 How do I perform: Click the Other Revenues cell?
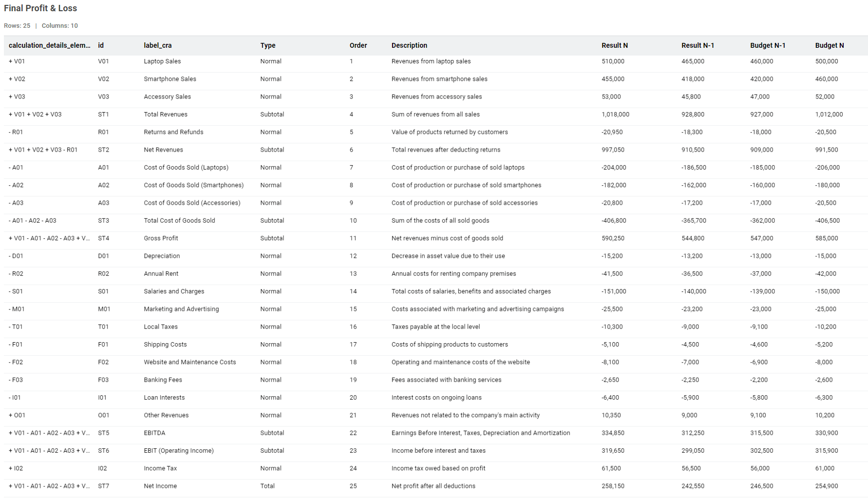pyautogui.click(x=166, y=415)
